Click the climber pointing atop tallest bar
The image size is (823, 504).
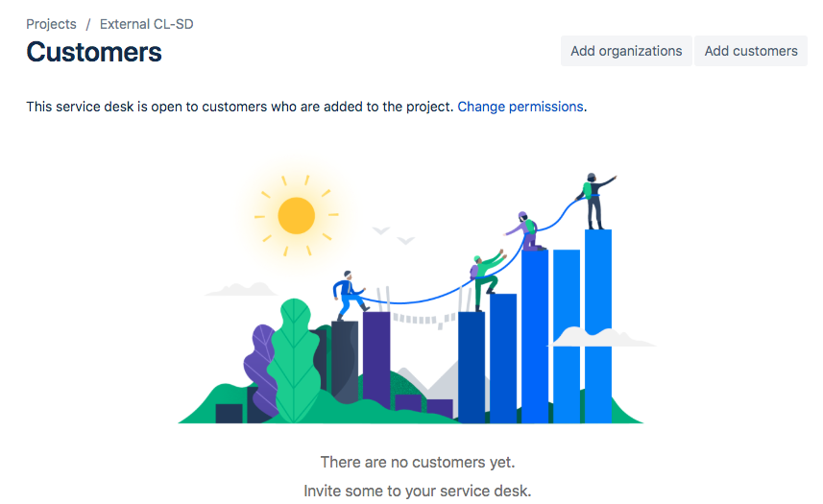[x=595, y=202]
